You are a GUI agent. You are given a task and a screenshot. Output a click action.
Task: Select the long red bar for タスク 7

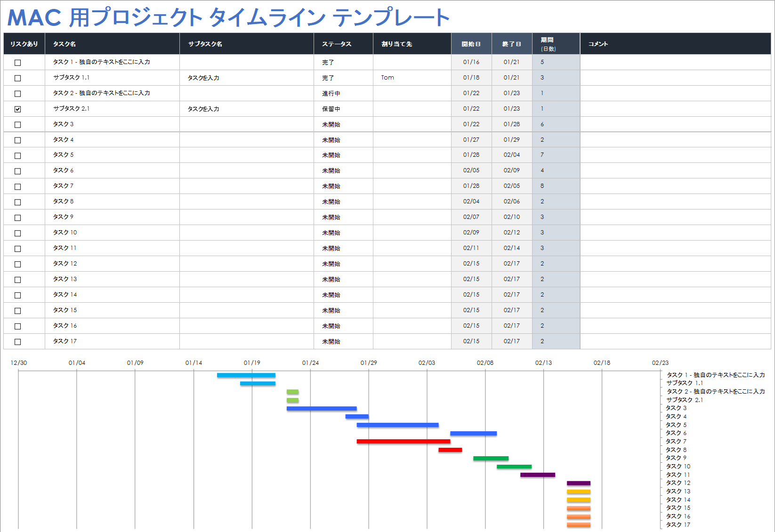point(404,442)
